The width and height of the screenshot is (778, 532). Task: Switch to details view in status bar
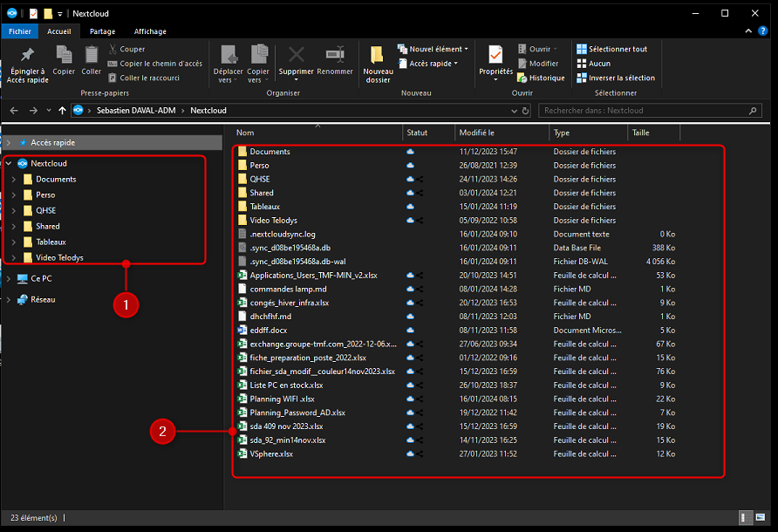pyautogui.click(x=746, y=517)
